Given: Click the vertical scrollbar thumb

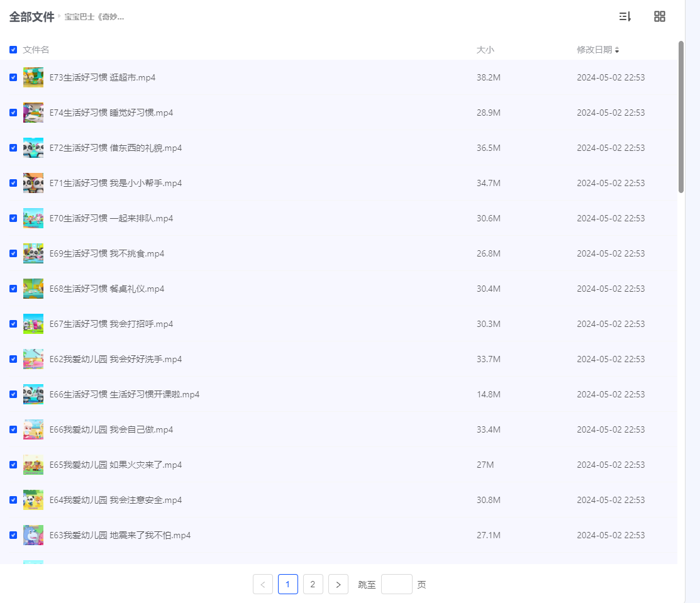Looking at the screenshot, I should 681,116.
